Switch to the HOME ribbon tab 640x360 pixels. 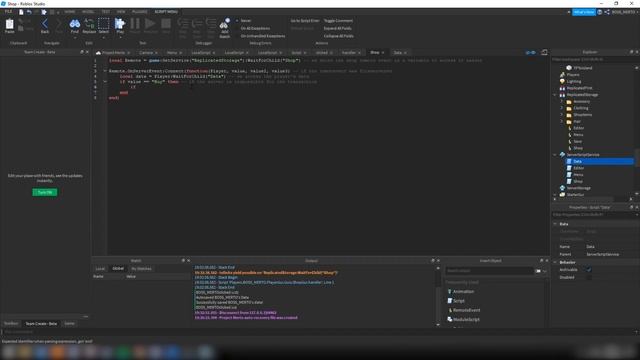click(70, 12)
